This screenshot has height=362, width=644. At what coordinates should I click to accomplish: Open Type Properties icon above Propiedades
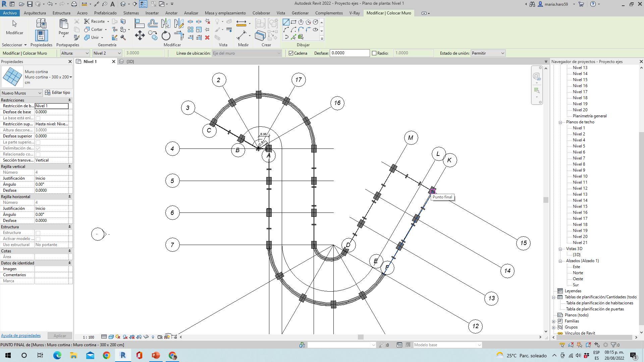click(x=41, y=23)
